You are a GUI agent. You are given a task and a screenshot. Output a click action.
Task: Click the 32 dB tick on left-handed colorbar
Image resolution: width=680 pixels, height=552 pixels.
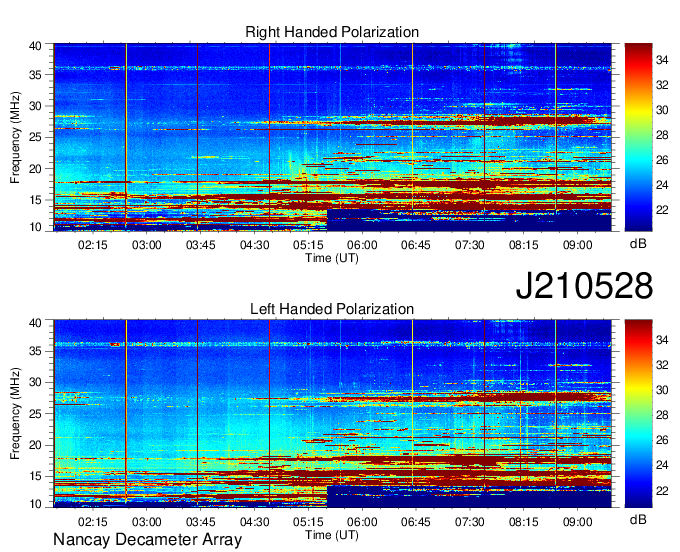pyautogui.click(x=662, y=365)
